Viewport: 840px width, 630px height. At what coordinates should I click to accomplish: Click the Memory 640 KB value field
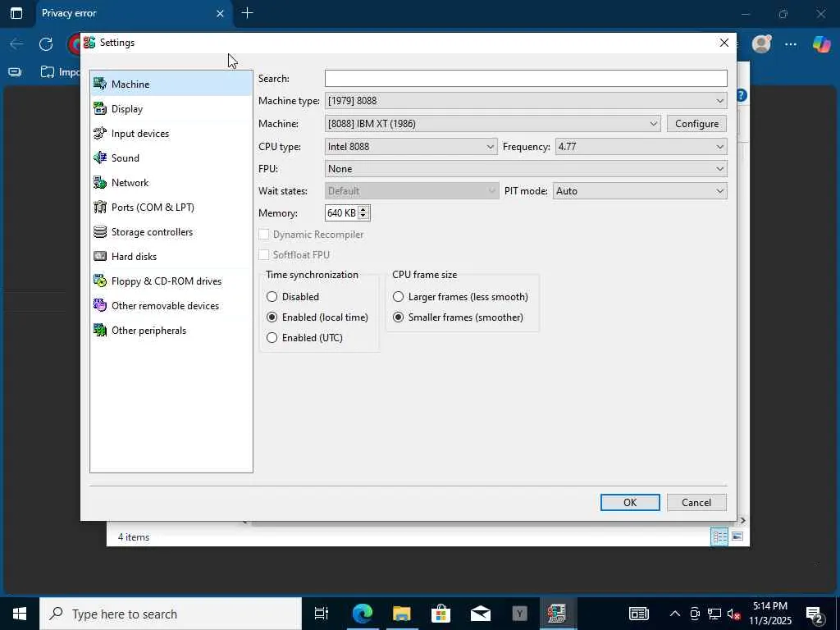tap(341, 213)
